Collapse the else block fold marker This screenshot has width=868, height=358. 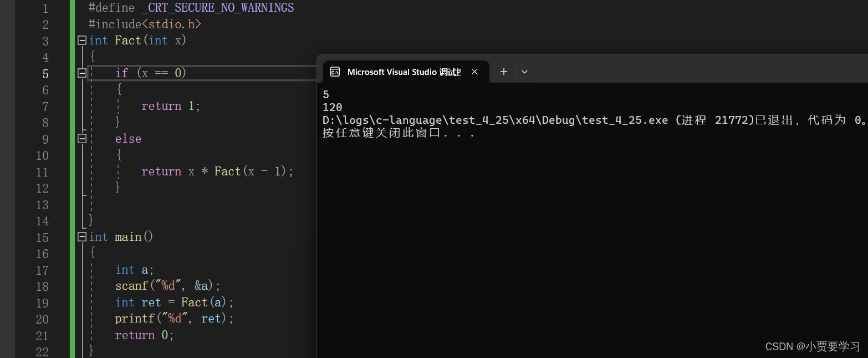(82, 139)
